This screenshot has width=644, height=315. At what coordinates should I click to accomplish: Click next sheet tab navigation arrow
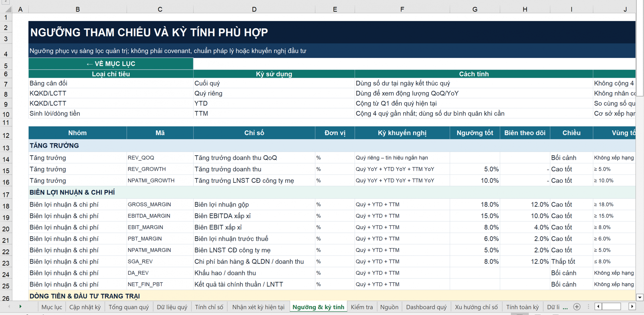click(20, 306)
